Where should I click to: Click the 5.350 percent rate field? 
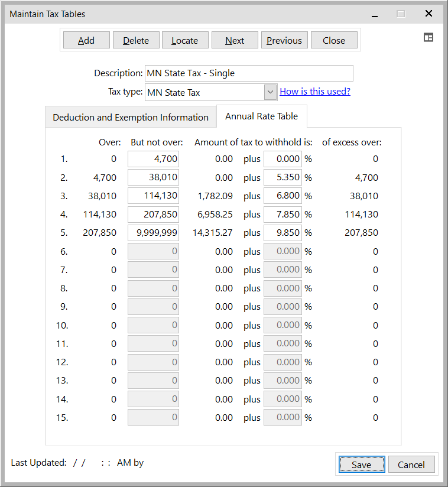[283, 177]
